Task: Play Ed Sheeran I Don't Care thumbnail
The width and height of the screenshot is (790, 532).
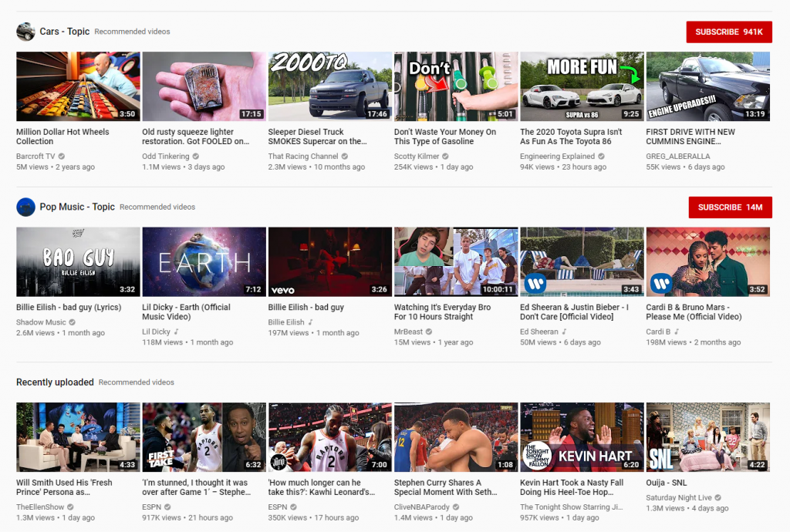Action: pos(582,261)
